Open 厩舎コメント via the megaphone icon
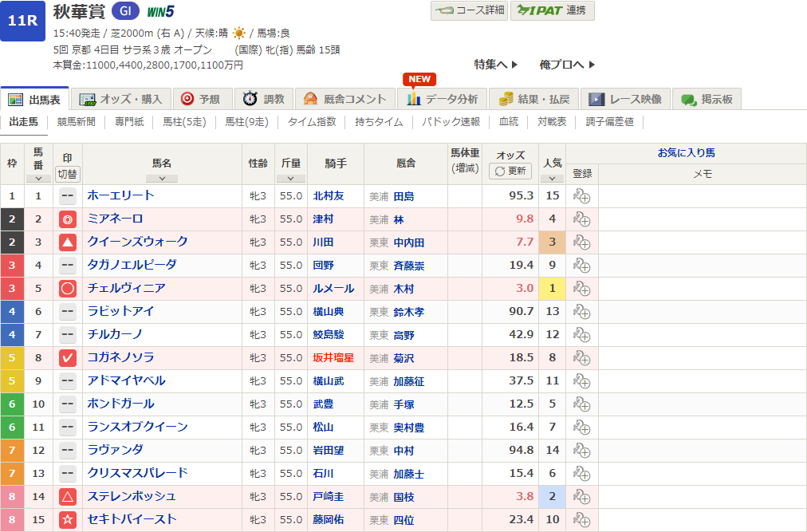The height and width of the screenshot is (532, 807). 311,100
